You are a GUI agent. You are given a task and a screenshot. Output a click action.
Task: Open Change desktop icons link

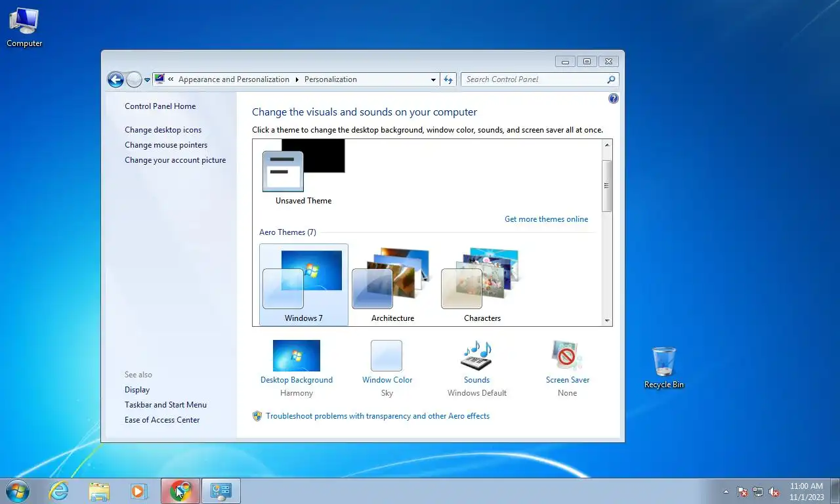(163, 130)
